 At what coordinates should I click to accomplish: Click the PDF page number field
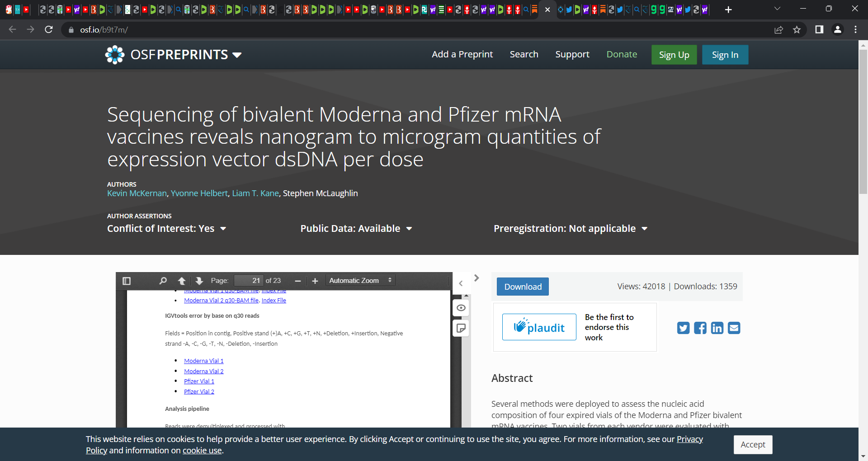(249, 281)
